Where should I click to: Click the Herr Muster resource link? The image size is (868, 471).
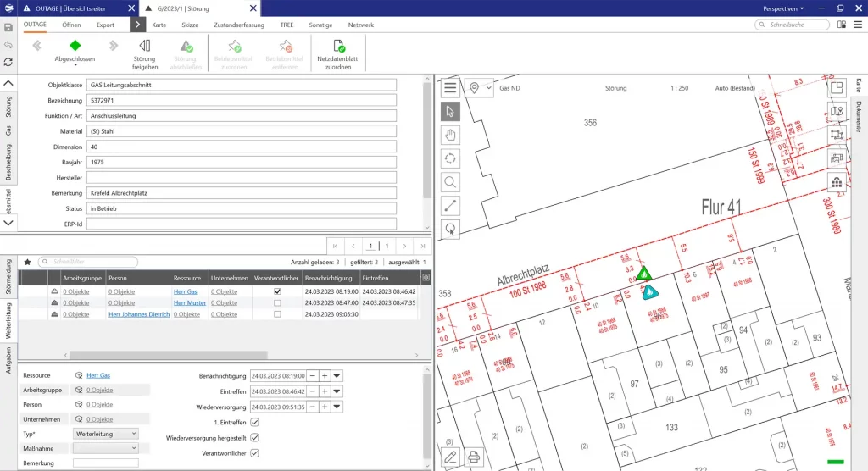coord(190,302)
